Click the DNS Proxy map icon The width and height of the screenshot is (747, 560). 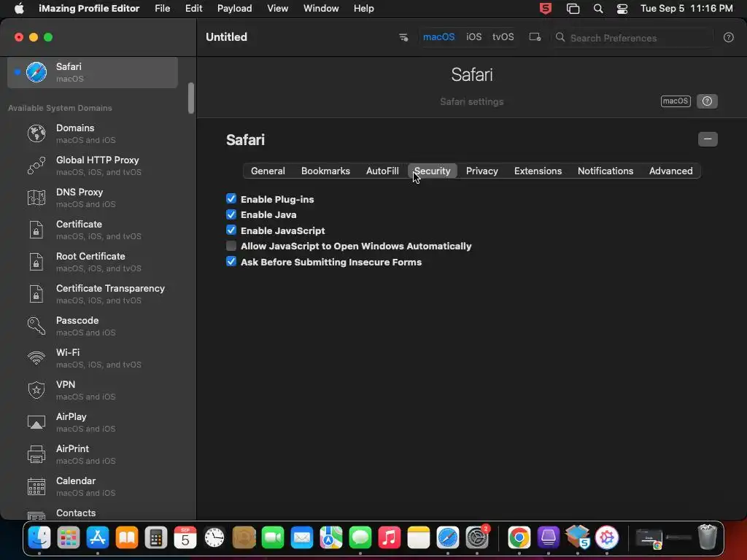pyautogui.click(x=36, y=198)
